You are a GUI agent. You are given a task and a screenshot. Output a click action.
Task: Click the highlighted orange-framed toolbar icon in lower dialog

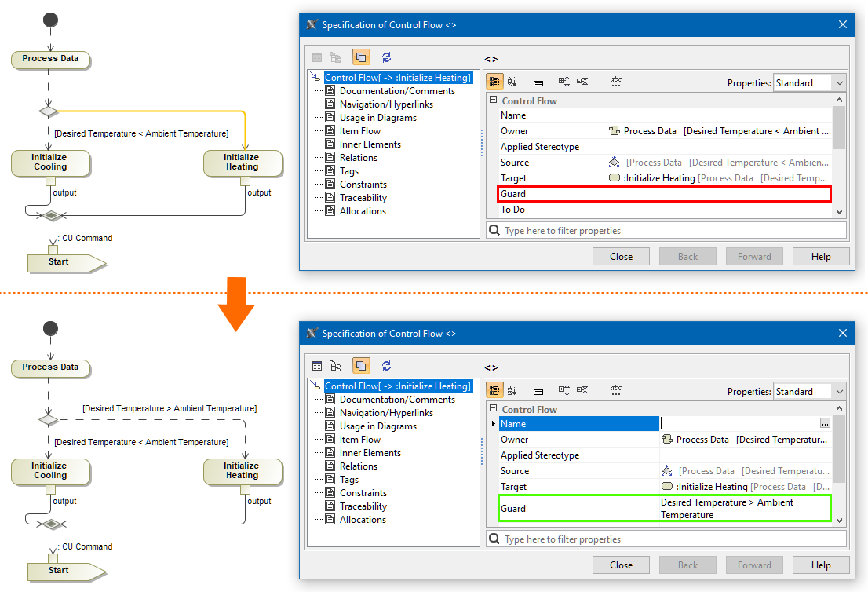pos(361,365)
